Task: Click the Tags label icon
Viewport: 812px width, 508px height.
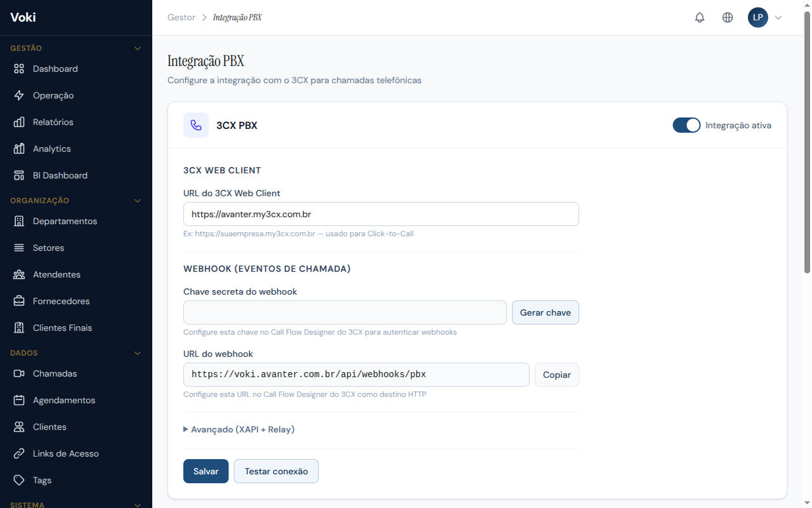Action: click(19, 480)
